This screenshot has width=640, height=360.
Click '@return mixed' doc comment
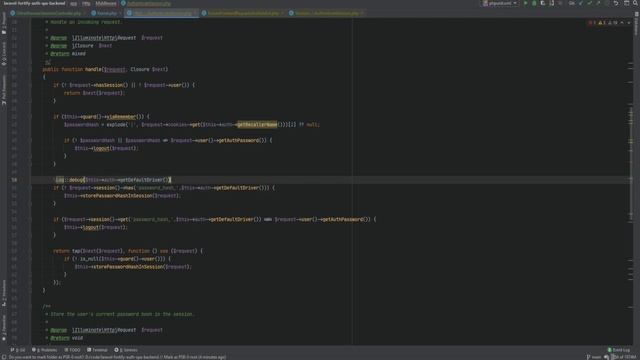tap(68, 53)
